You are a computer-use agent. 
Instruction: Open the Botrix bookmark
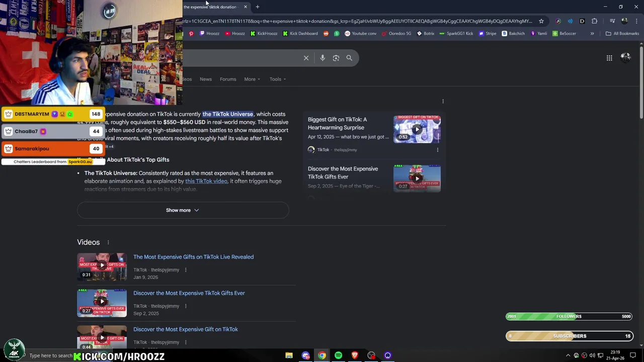pyautogui.click(x=426, y=34)
